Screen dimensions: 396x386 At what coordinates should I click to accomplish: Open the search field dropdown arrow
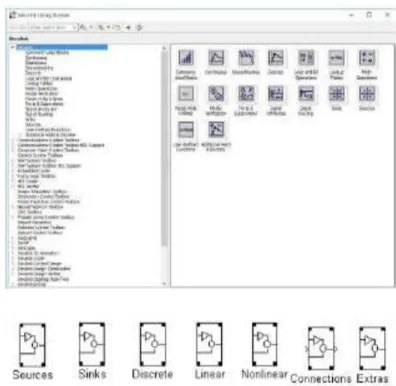[x=75, y=27]
